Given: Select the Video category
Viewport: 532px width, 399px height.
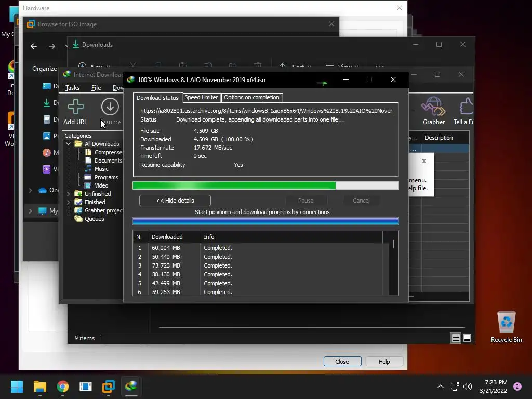Looking at the screenshot, I should click(x=101, y=185).
